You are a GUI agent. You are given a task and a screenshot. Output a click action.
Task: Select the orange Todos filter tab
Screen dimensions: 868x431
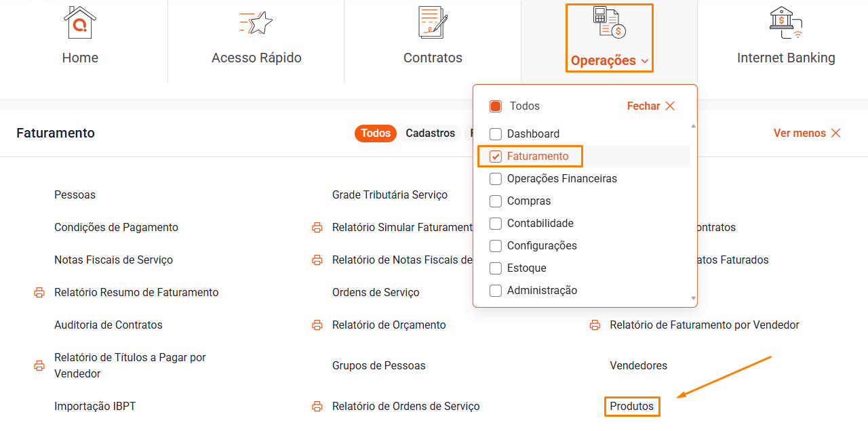pyautogui.click(x=376, y=134)
